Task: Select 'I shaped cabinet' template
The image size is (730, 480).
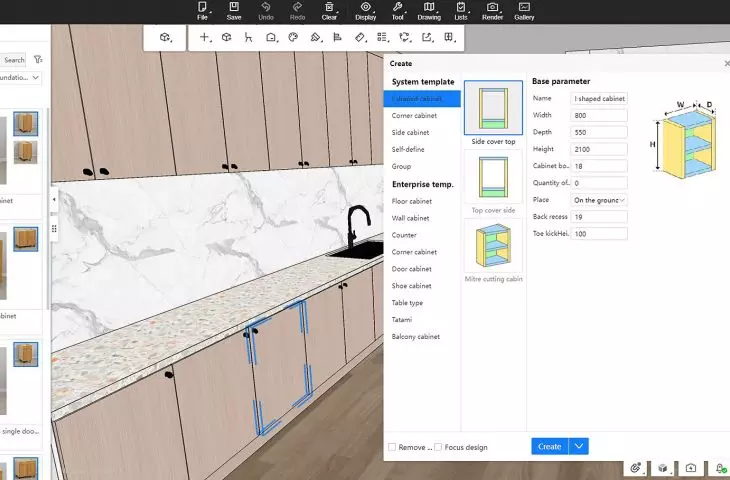Action: click(422, 99)
